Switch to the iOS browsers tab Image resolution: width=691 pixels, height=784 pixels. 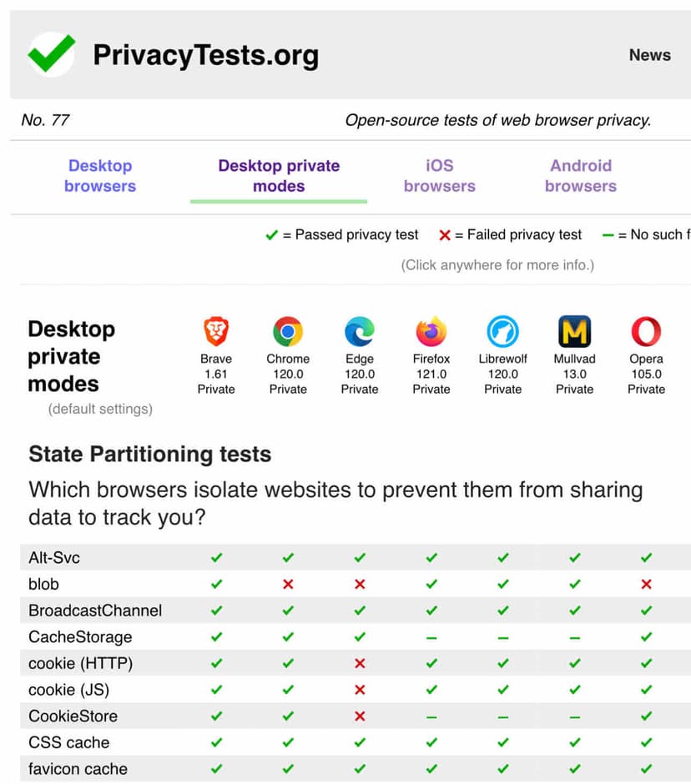coord(439,176)
